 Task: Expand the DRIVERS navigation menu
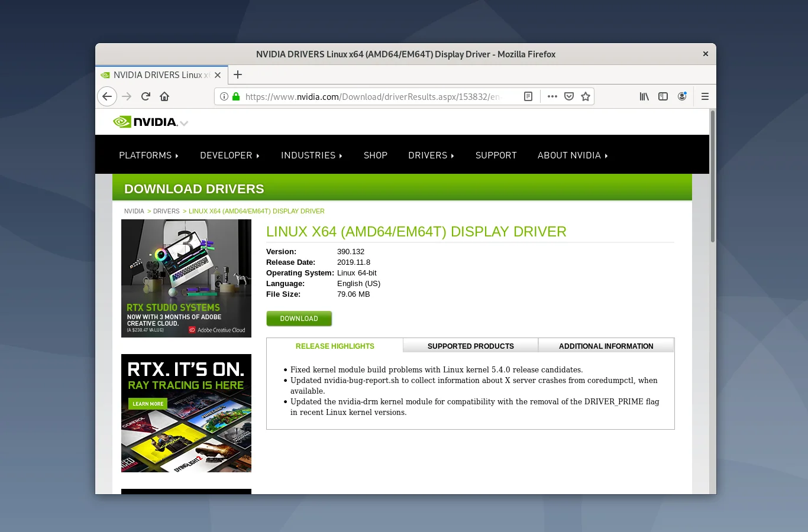pyautogui.click(x=431, y=155)
